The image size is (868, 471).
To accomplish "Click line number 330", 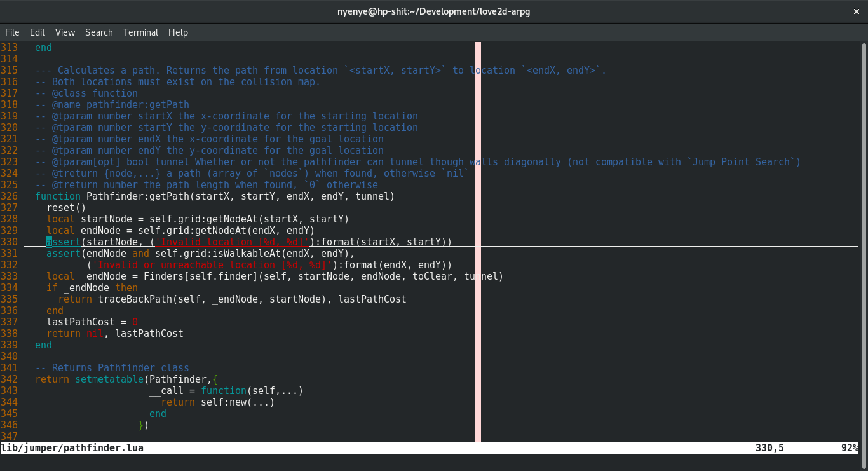I will point(9,242).
